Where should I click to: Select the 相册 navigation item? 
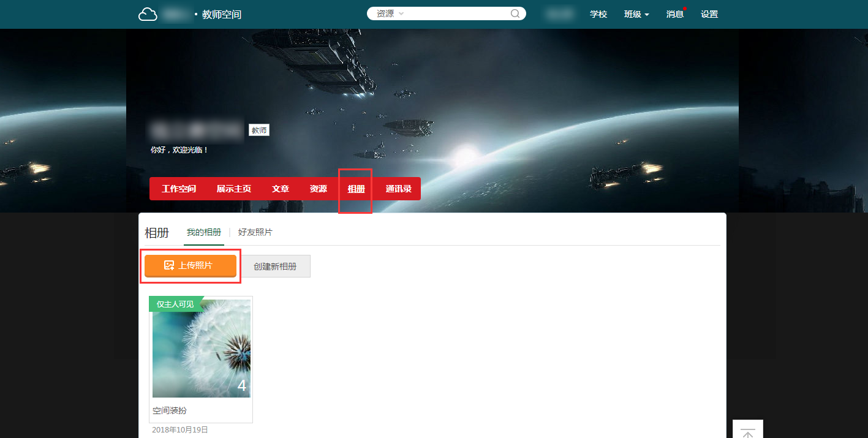pos(356,189)
